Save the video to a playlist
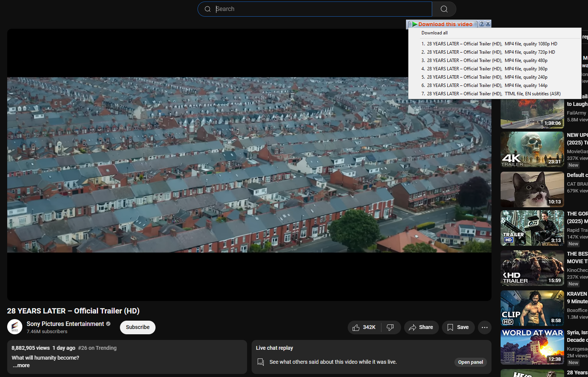 (x=458, y=327)
